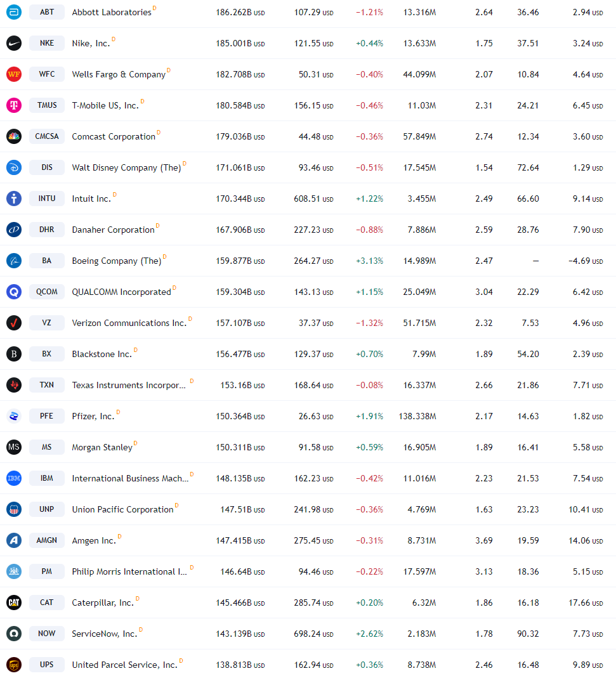Click the Philip Morris logo icon

click(14, 571)
